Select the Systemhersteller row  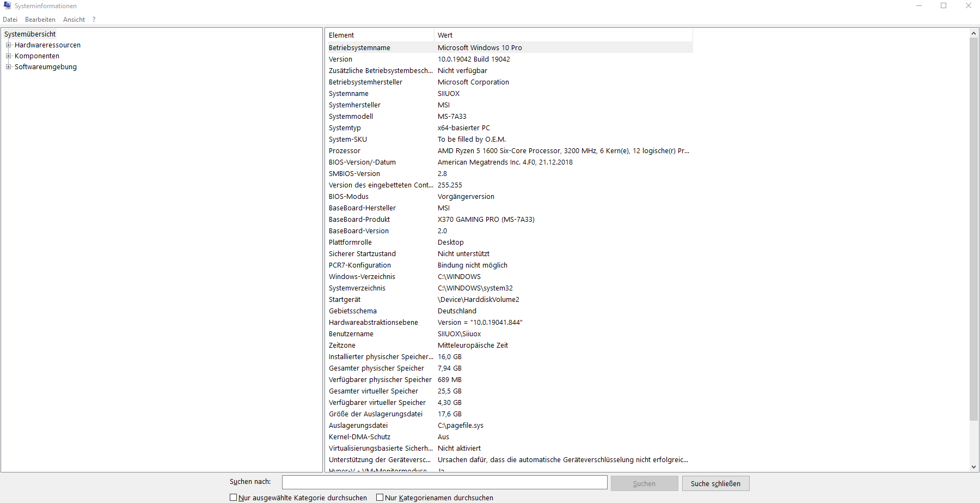point(509,105)
